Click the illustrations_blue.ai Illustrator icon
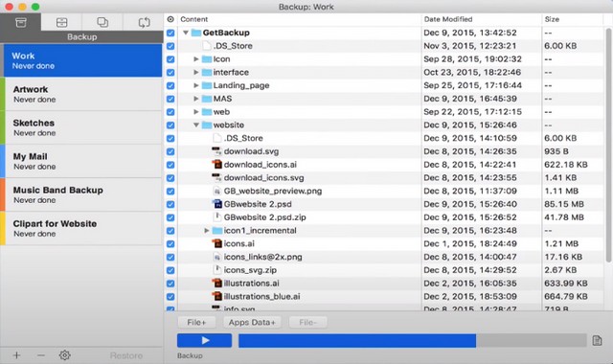The height and width of the screenshot is (364, 613). tap(217, 297)
